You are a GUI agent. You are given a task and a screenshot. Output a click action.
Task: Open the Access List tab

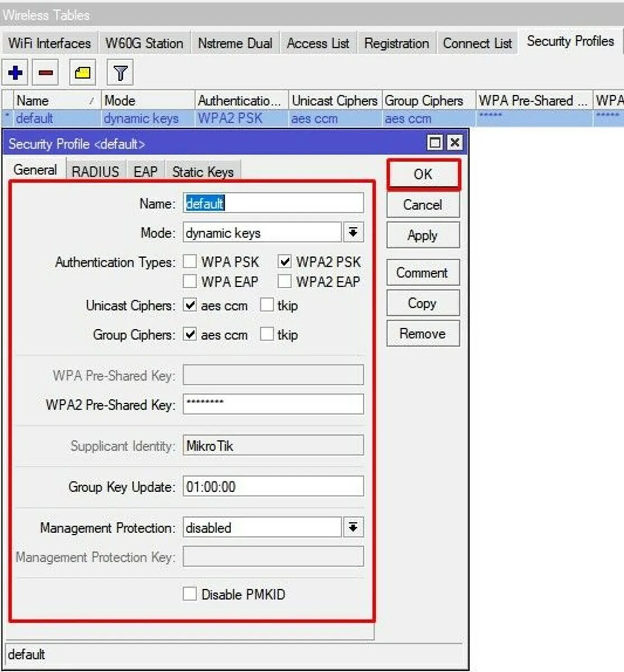pyautogui.click(x=318, y=43)
